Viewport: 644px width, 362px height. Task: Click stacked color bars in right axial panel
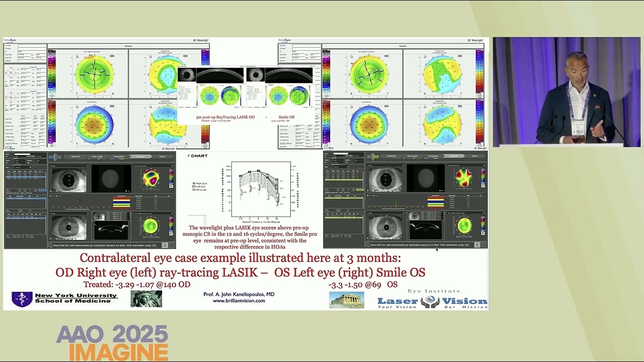[436, 203]
